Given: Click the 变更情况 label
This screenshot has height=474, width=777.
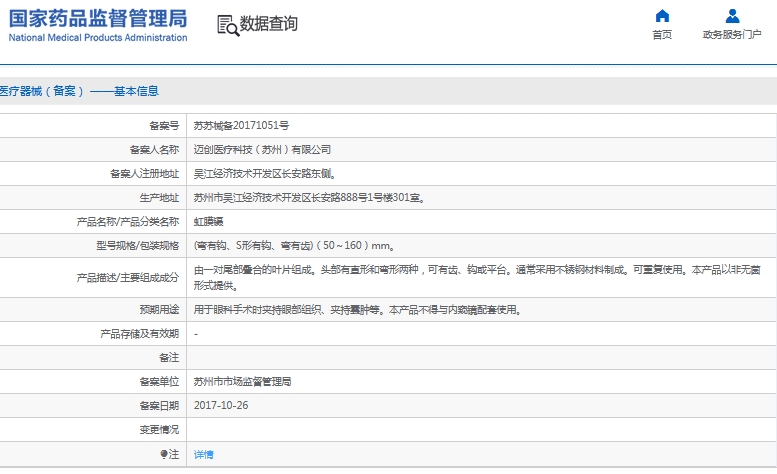Looking at the screenshot, I should [x=159, y=429].
